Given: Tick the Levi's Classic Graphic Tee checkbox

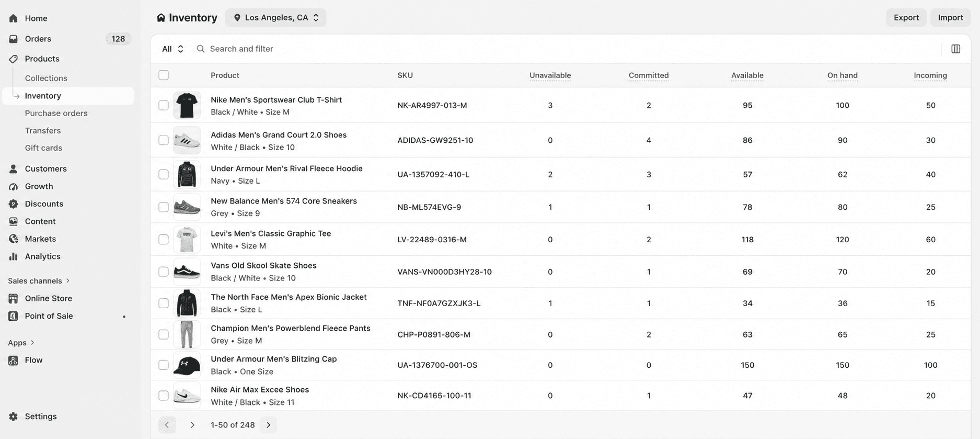Looking at the screenshot, I should pos(164,239).
